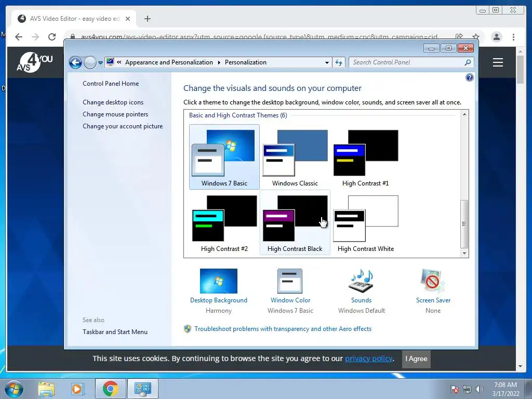Screen dimensions: 532x399
Task: Open Control Panel help (question mark)
Action: click(470, 78)
